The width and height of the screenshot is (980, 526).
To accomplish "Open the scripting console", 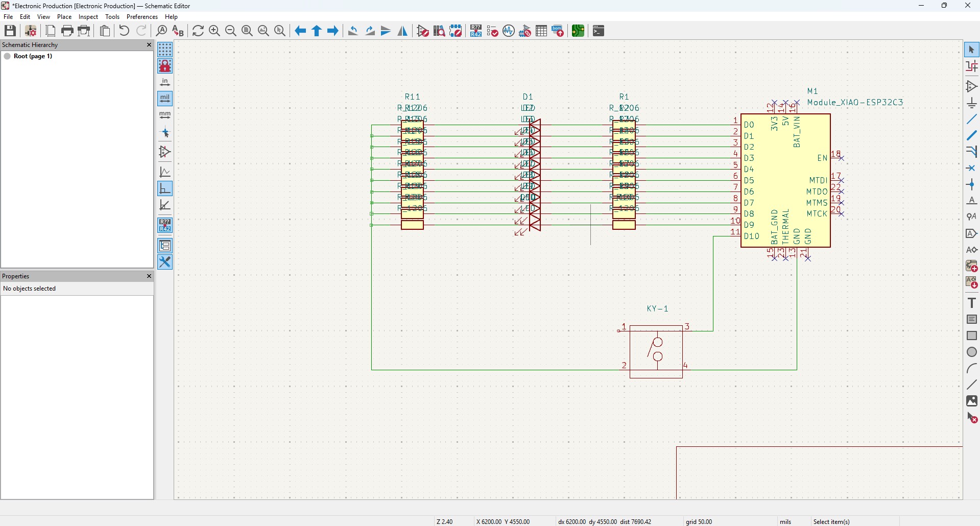I will tap(599, 31).
